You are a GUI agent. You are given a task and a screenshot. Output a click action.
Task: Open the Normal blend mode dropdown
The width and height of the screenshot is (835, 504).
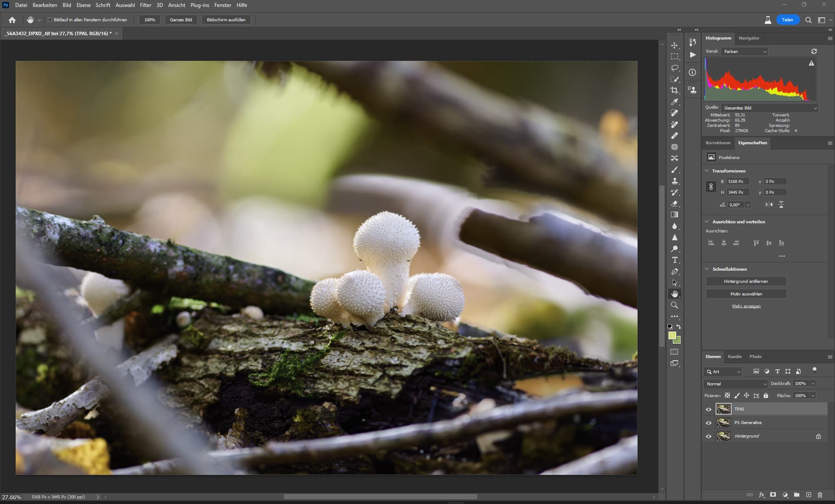[736, 384]
